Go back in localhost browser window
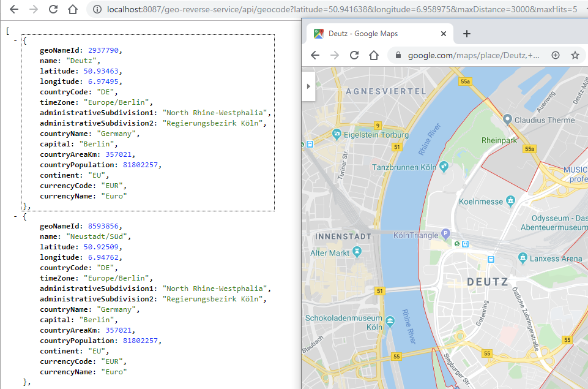Image resolution: width=588 pixels, height=389 pixels. click(14, 9)
